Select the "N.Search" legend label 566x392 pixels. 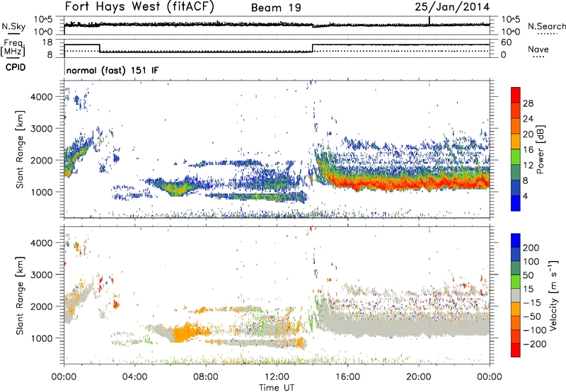546,26
